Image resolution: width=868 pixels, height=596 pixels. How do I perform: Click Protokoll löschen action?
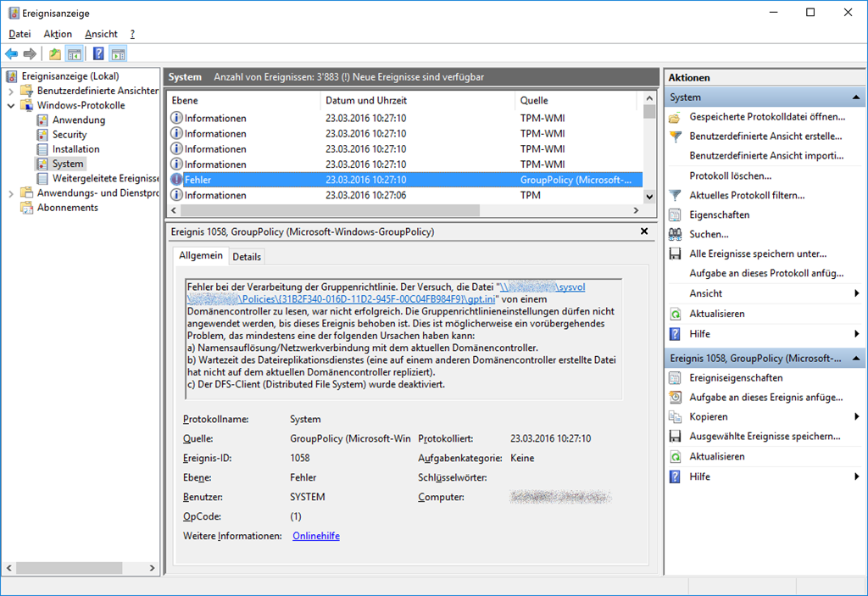point(730,176)
